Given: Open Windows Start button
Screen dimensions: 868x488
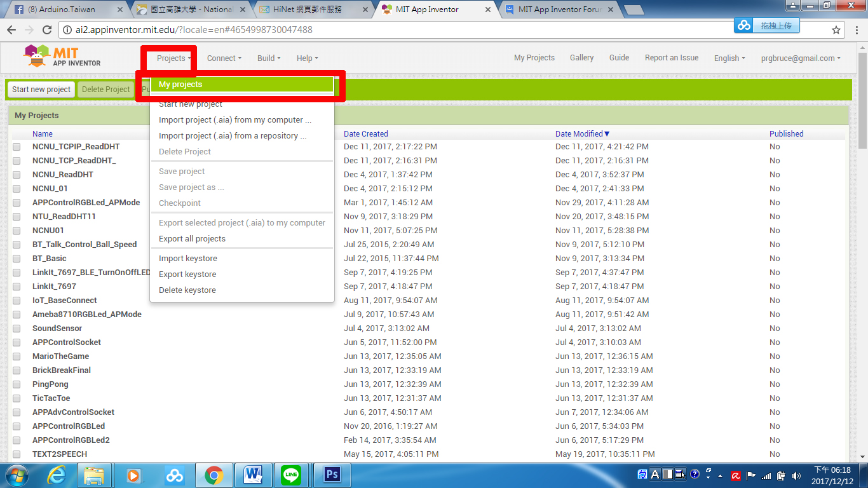Looking at the screenshot, I should 16,475.
